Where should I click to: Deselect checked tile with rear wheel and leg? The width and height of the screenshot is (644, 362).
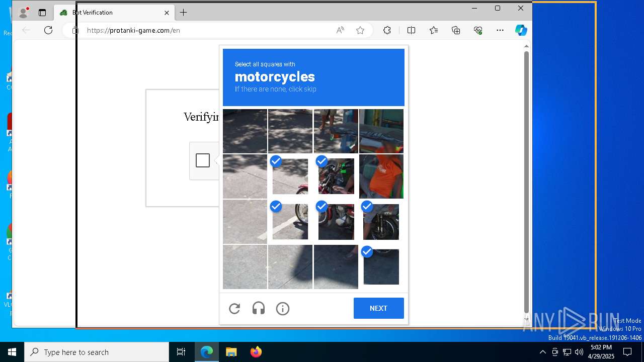[381, 222]
